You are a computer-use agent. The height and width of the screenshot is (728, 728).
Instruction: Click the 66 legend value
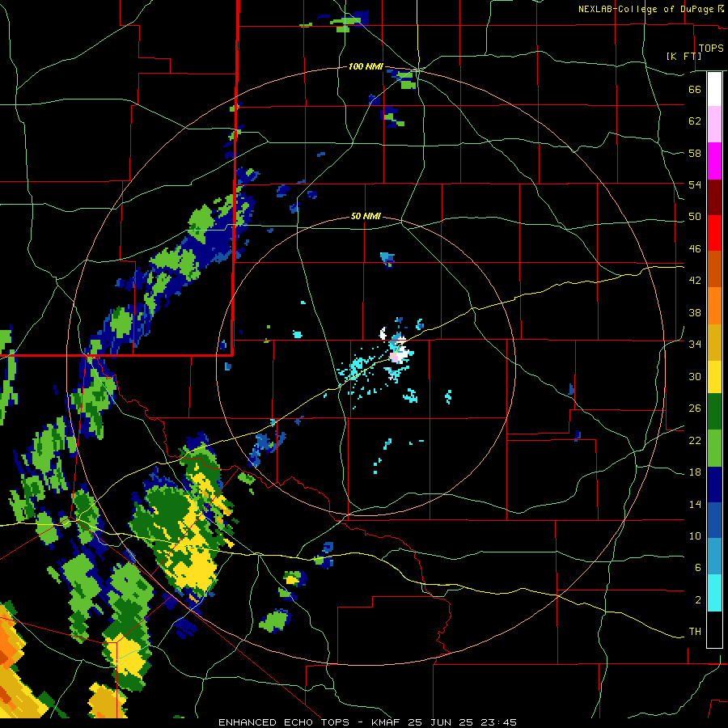coord(695,89)
